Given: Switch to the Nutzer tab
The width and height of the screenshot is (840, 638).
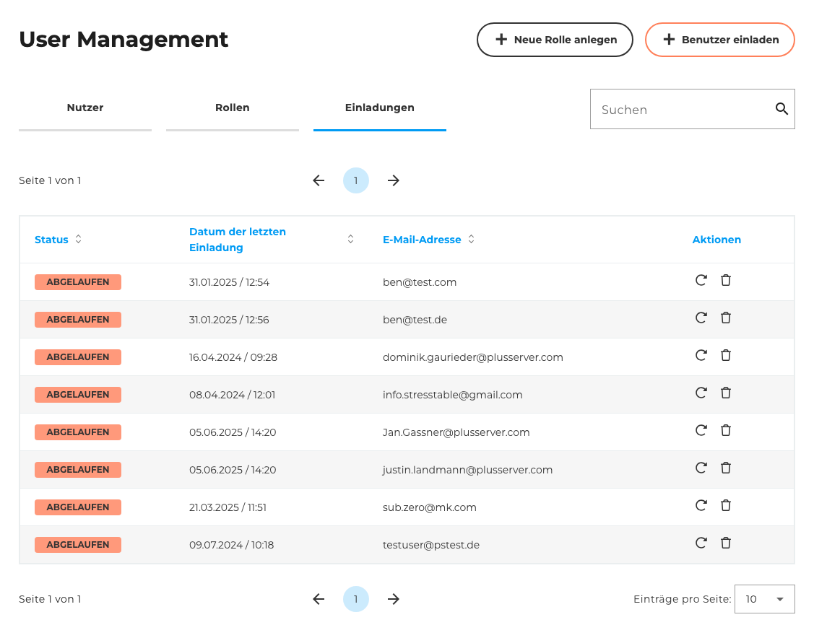Looking at the screenshot, I should tap(85, 107).
